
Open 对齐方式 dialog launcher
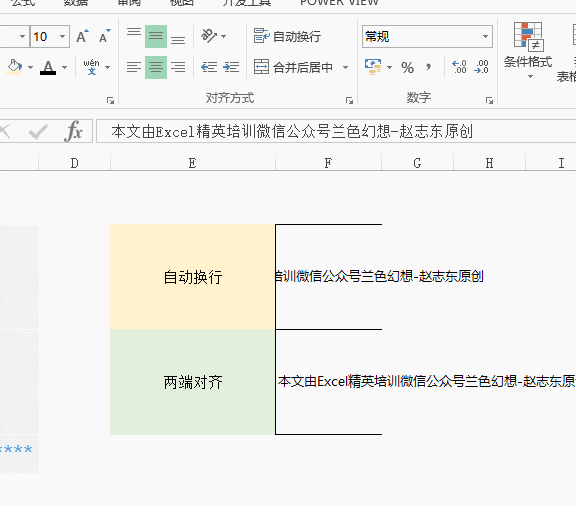(349, 100)
